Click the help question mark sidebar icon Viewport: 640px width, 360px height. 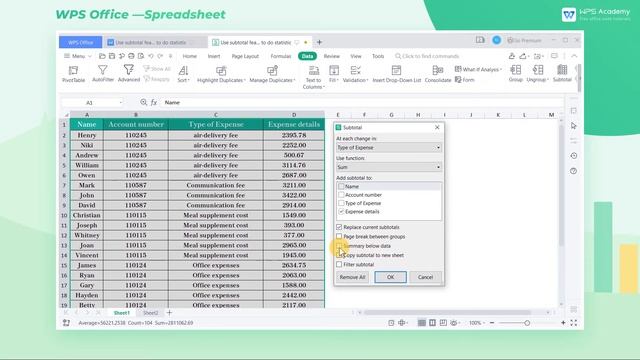tap(574, 171)
